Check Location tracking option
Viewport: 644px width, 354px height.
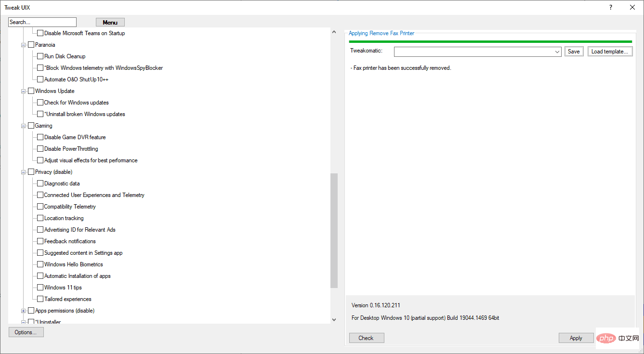[40, 218]
